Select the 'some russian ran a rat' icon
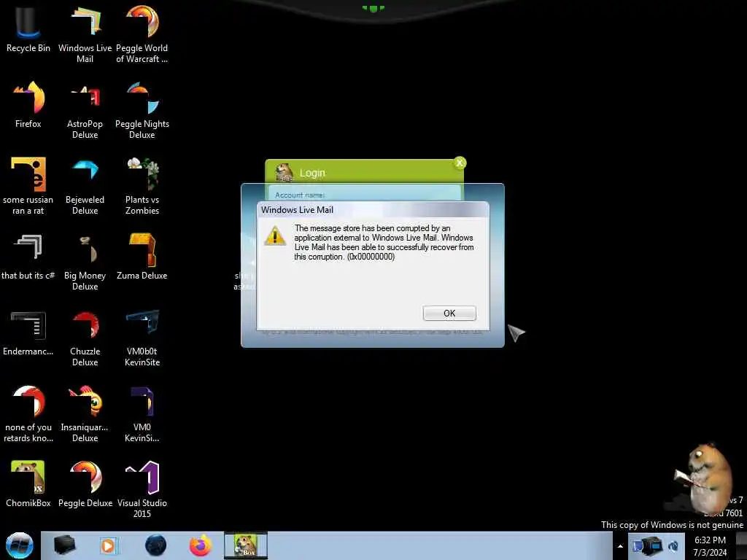Image resolution: width=747 pixels, height=560 pixels. point(28,186)
